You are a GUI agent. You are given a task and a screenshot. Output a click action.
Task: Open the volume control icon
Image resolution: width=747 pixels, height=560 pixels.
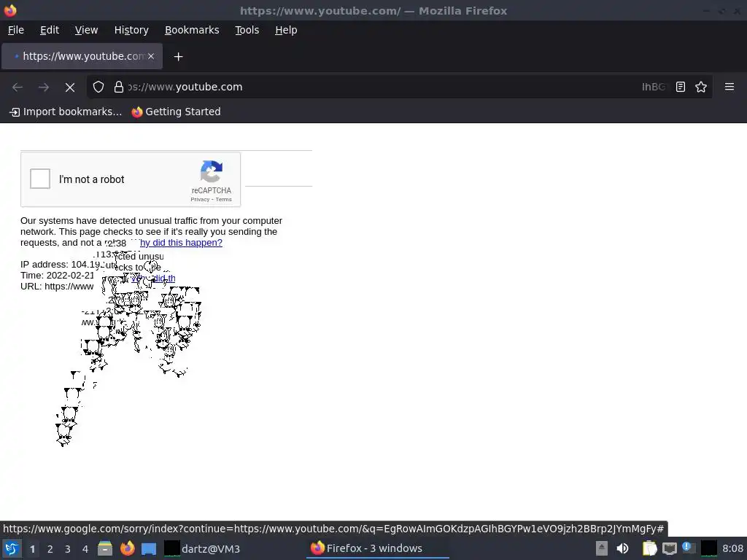click(x=623, y=548)
